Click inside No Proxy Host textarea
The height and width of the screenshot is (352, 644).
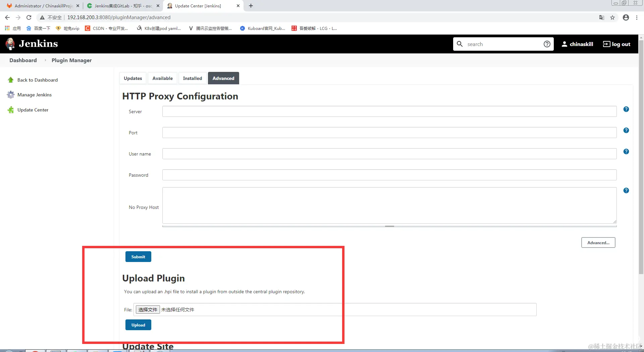pos(389,205)
